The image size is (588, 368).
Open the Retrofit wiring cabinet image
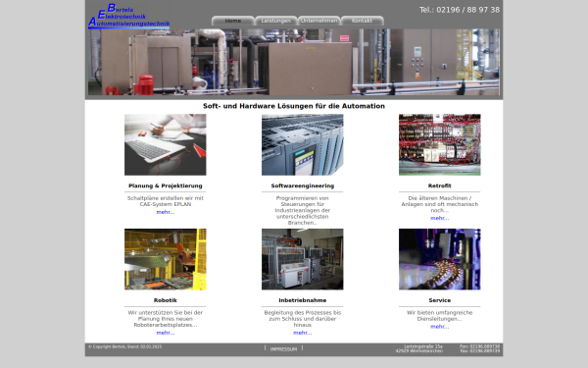pos(439,144)
